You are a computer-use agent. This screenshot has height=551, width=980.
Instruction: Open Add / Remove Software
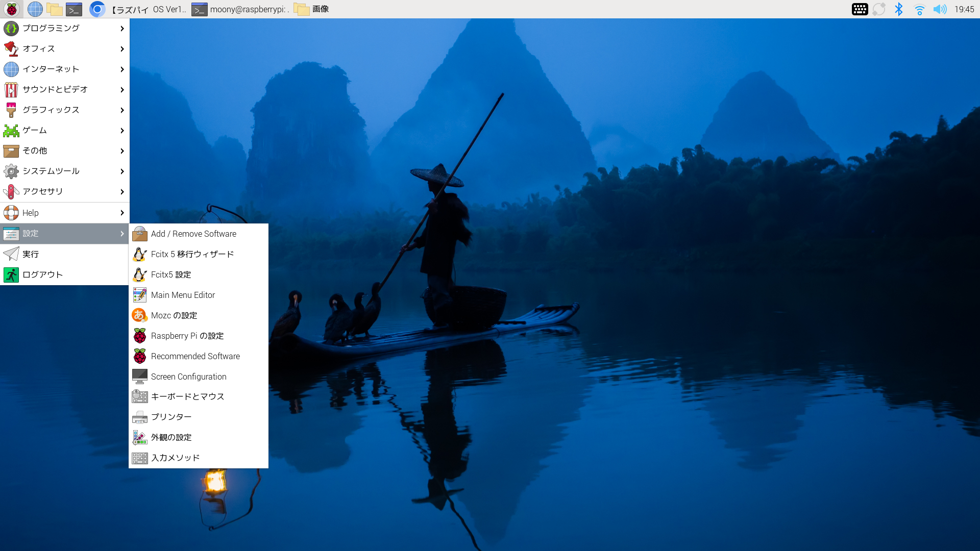[193, 234]
